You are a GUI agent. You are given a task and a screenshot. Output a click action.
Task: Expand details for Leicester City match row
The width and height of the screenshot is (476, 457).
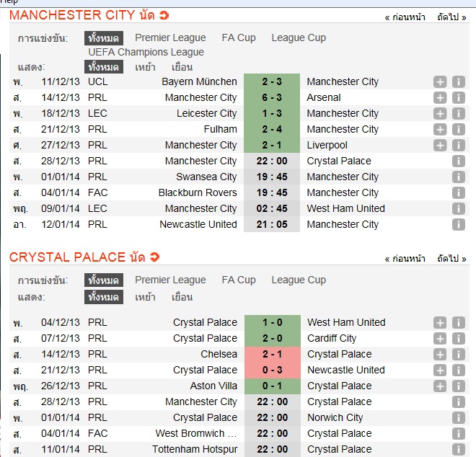click(440, 114)
